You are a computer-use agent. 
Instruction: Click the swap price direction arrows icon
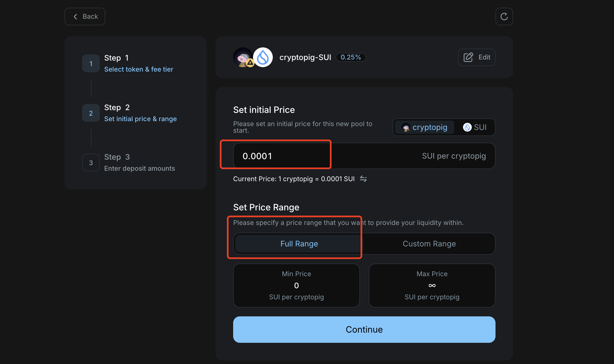click(x=363, y=179)
